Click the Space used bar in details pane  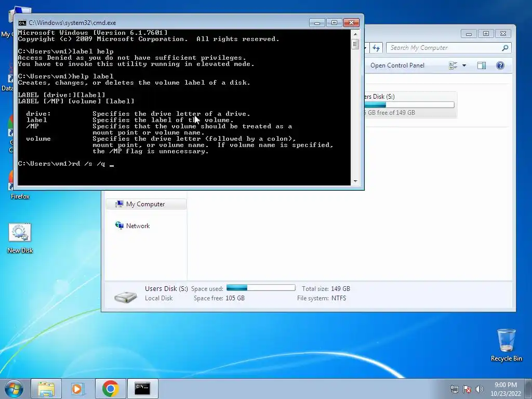point(261,288)
